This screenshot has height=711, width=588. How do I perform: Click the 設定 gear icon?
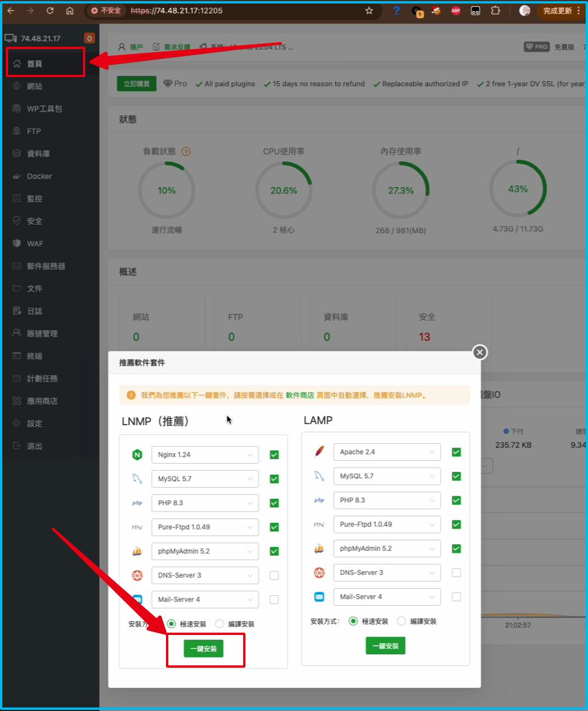point(16,423)
